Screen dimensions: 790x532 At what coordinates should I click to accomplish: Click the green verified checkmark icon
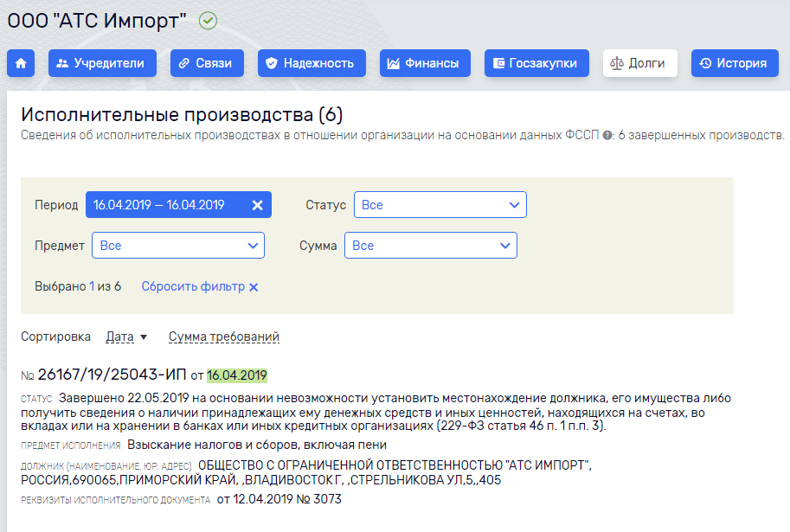point(208,20)
